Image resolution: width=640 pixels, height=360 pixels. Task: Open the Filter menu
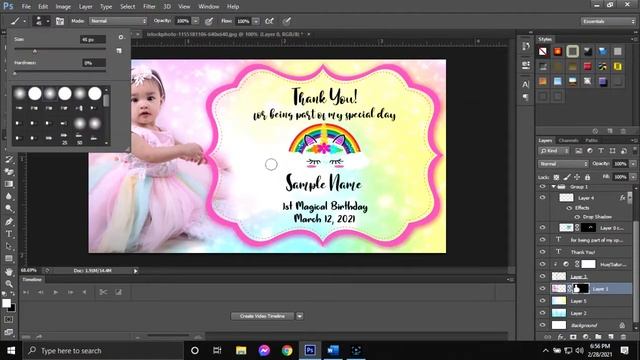149,7
